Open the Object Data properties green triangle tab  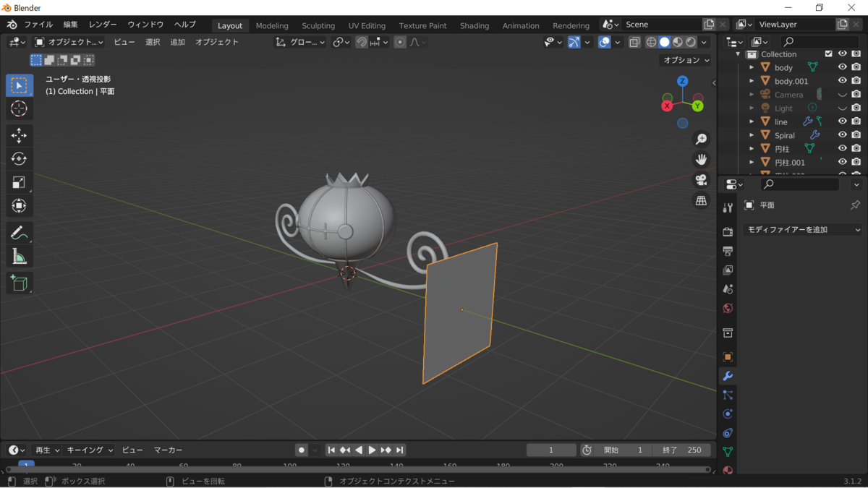(728, 452)
